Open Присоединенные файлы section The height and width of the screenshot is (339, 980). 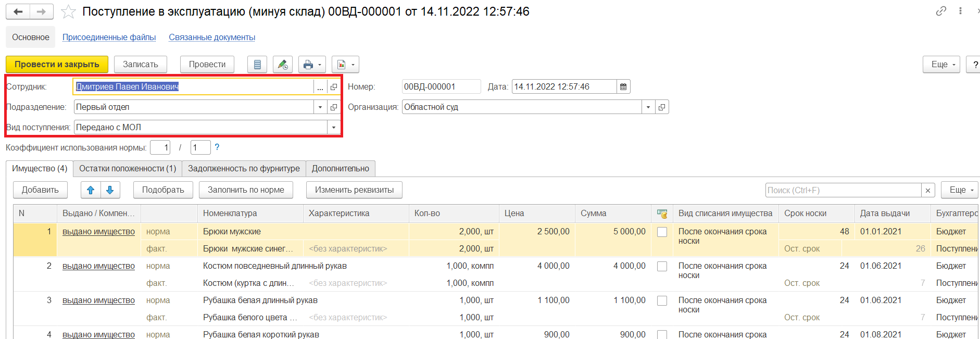109,37
